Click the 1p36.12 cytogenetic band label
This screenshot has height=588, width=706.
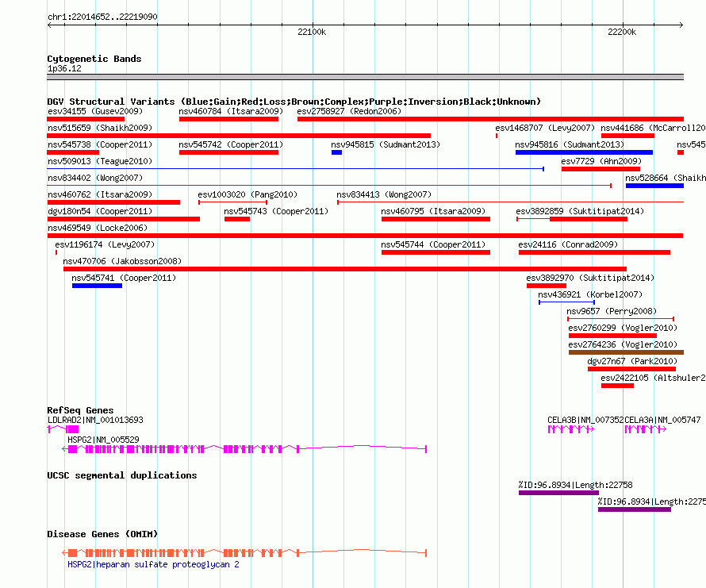tap(64, 68)
